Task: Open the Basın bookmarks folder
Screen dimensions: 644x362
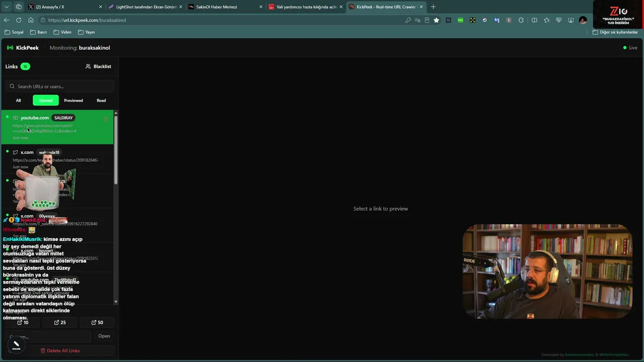Action: coord(39,32)
